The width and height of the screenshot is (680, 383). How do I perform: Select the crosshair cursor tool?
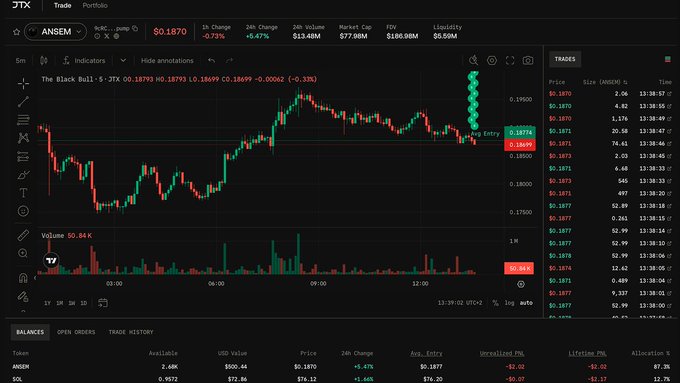(x=23, y=83)
